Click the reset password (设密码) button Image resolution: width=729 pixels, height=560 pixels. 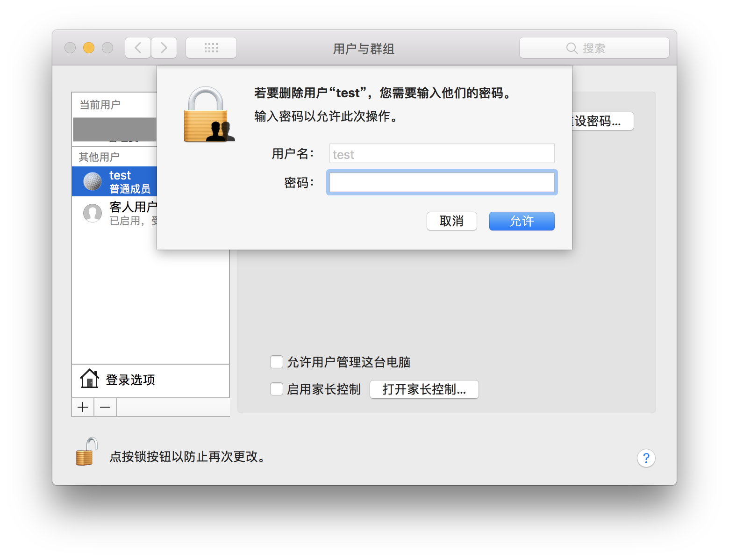click(x=602, y=121)
